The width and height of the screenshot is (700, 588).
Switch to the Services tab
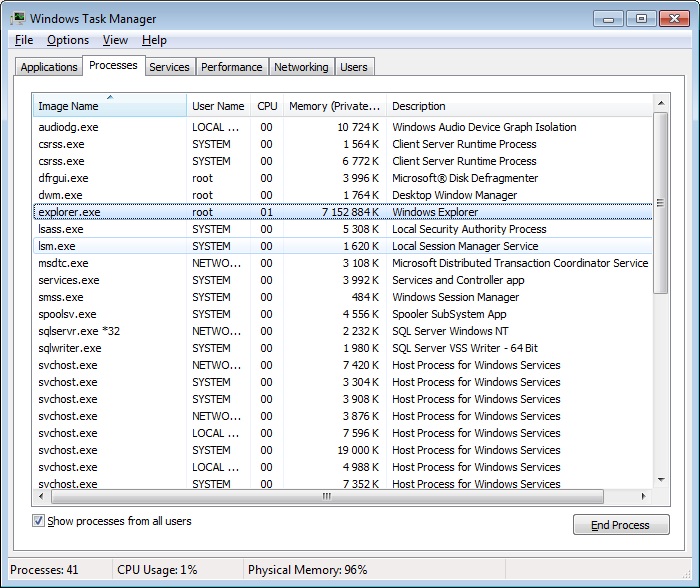[169, 67]
